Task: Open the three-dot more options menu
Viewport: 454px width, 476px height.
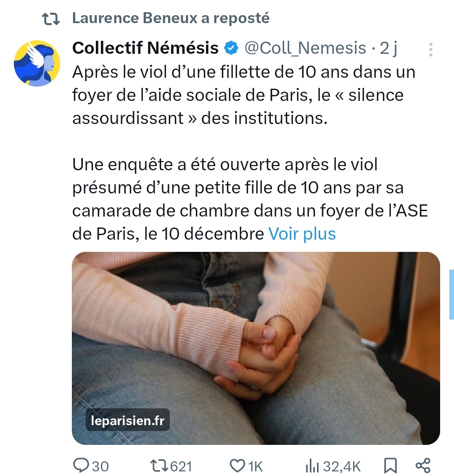Action: 430,50
